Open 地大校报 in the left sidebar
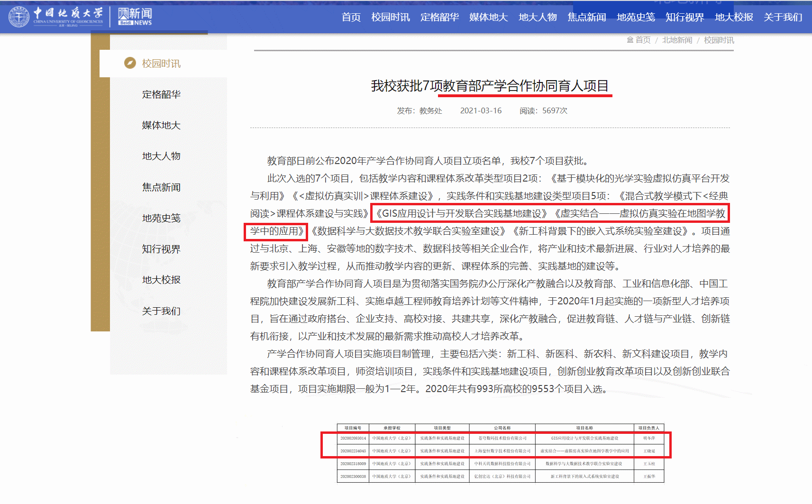The width and height of the screenshot is (812, 504). pyautogui.click(x=161, y=280)
